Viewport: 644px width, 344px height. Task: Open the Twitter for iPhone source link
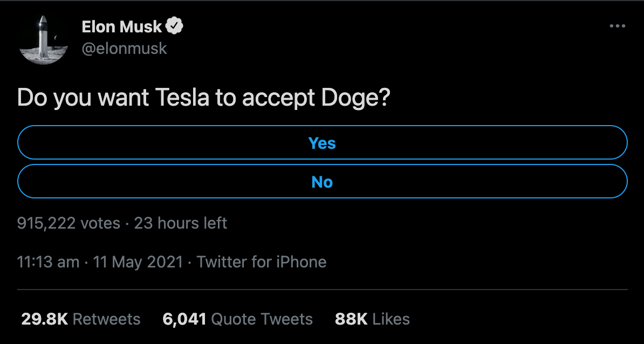(262, 262)
